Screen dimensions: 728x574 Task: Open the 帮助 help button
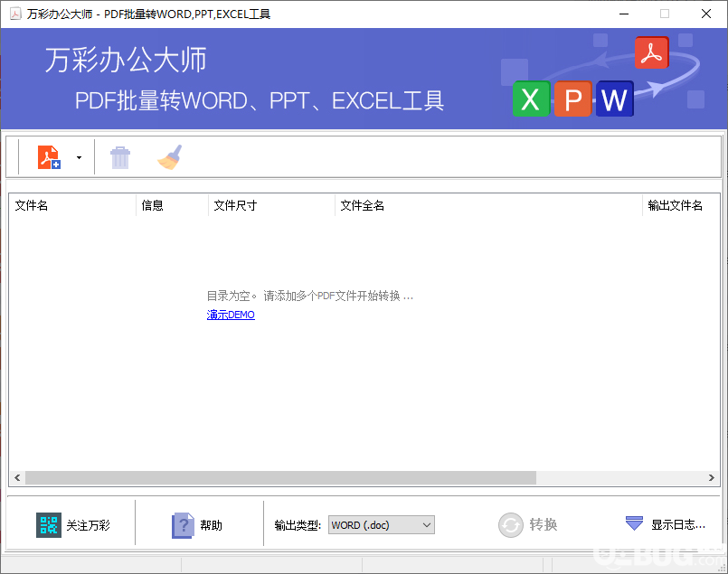pyautogui.click(x=197, y=525)
